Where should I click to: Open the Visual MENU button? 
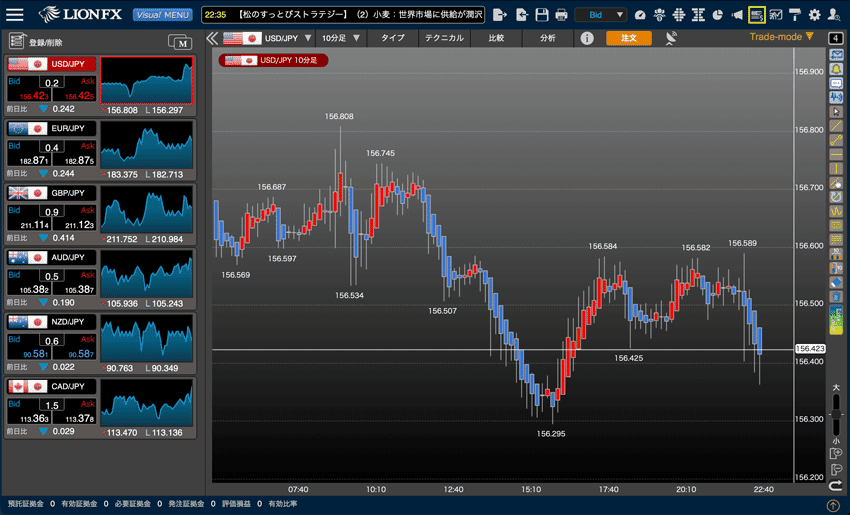(163, 15)
